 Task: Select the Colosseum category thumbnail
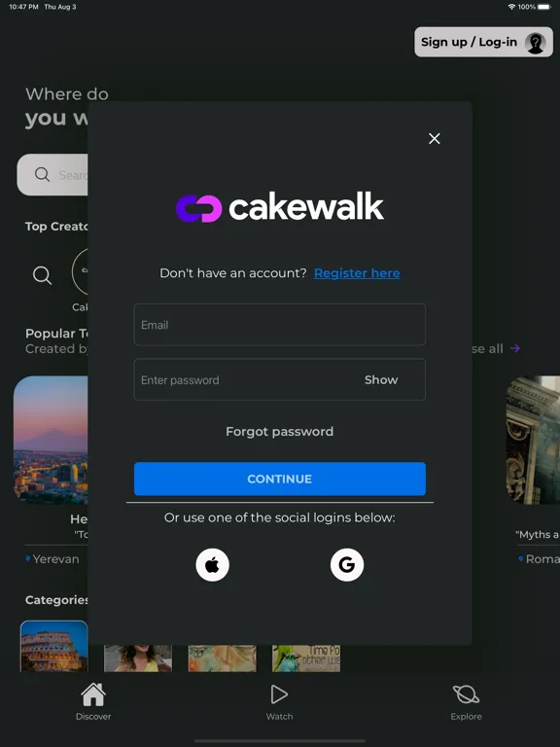[x=53, y=646]
